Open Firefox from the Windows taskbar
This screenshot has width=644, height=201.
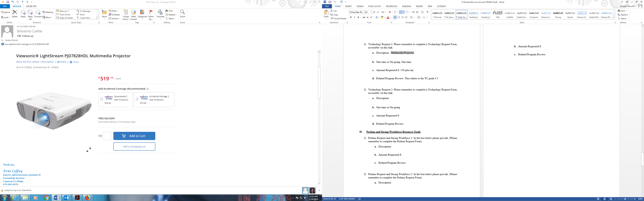[x=88, y=198]
